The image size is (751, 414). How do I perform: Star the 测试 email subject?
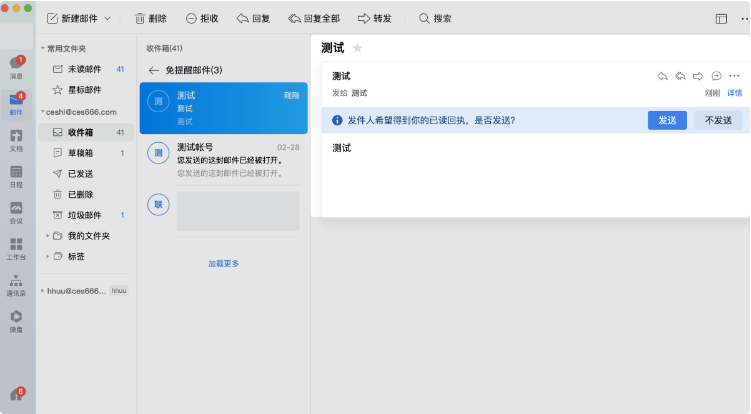coord(357,48)
